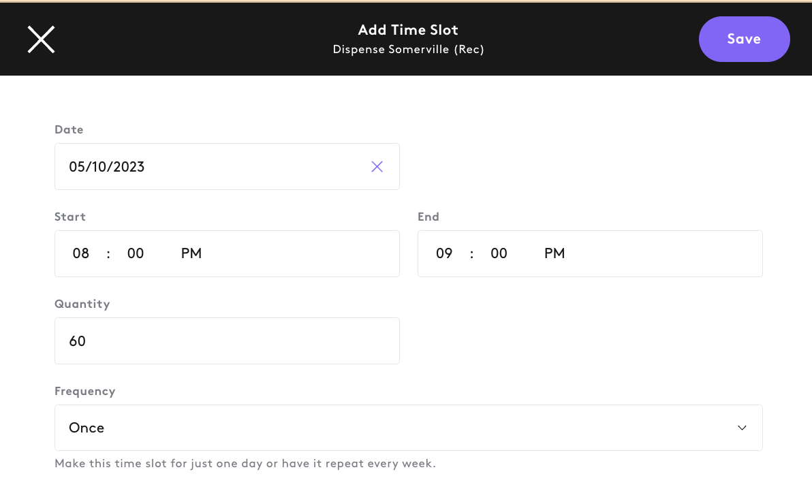The image size is (812, 504).
Task: Click the Quantity field label
Action: tap(82, 304)
